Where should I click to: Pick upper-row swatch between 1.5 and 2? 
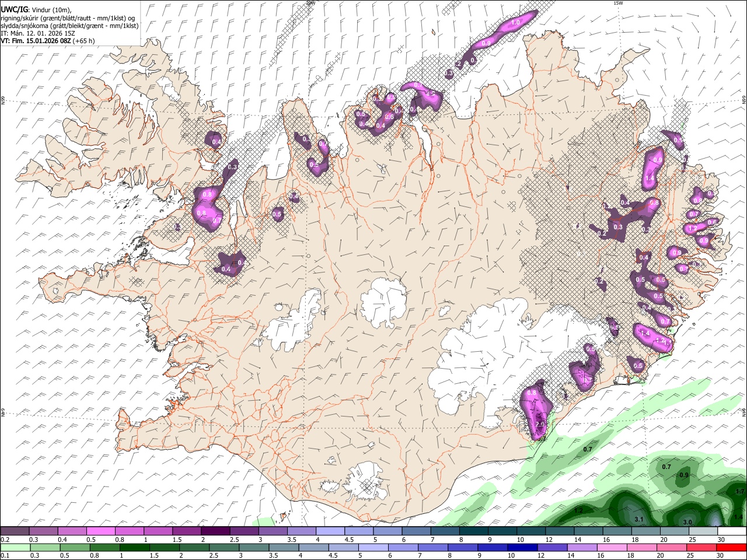(x=186, y=531)
